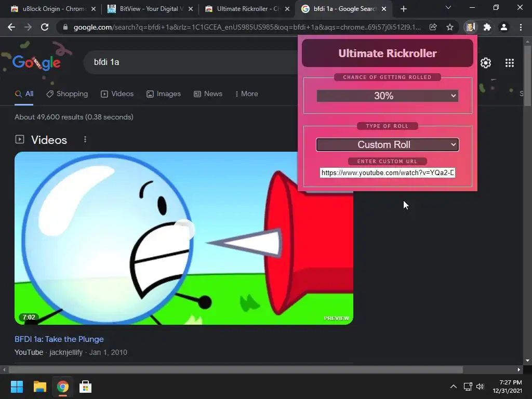532x399 pixels.
Task: Click the horizontal scrollbar
Action: click(x=236, y=369)
